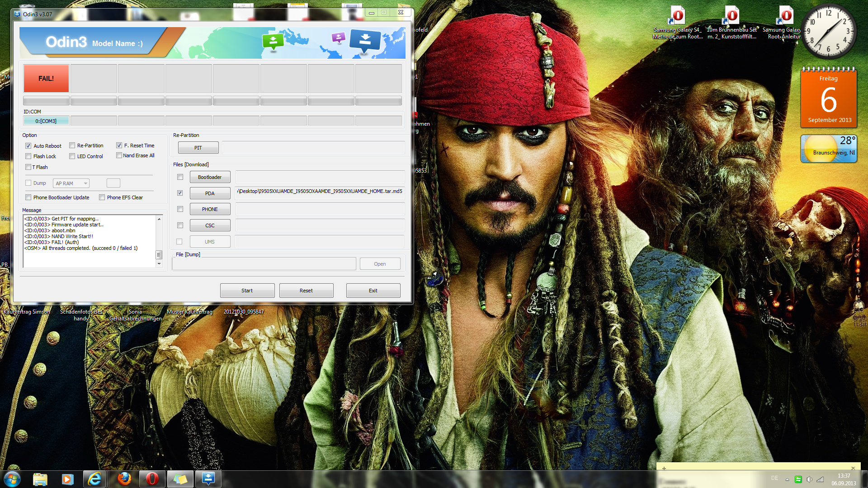Click message log scrollbar down arrow
The image size is (868, 488).
(x=159, y=263)
